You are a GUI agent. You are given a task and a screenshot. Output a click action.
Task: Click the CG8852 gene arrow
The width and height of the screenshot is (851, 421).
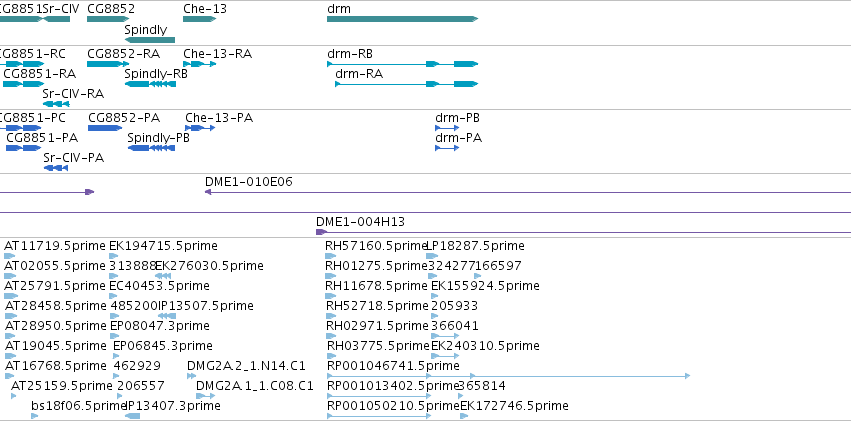point(108,19)
